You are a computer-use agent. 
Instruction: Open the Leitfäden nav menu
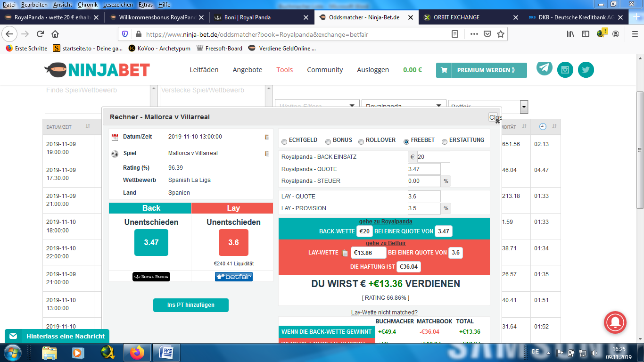(204, 70)
